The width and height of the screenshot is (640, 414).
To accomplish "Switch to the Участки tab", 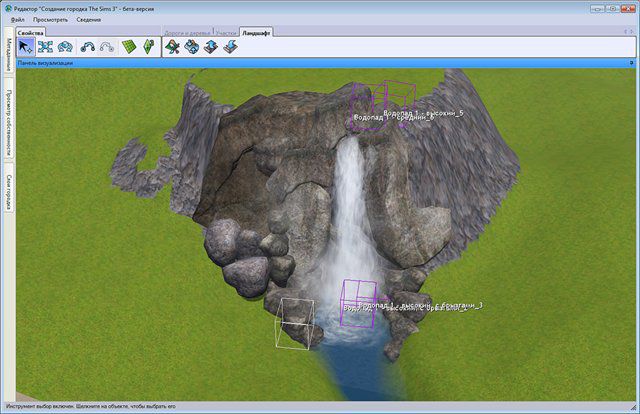I will (226, 33).
